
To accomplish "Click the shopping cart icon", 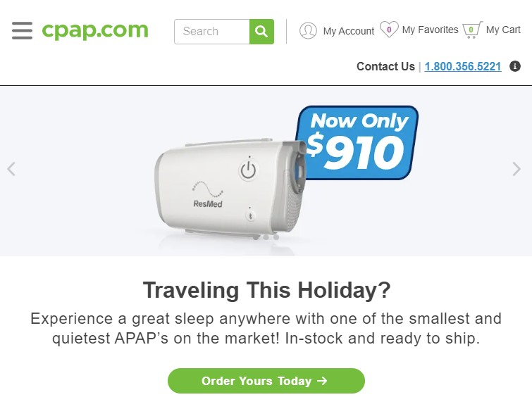I will tap(472, 30).
